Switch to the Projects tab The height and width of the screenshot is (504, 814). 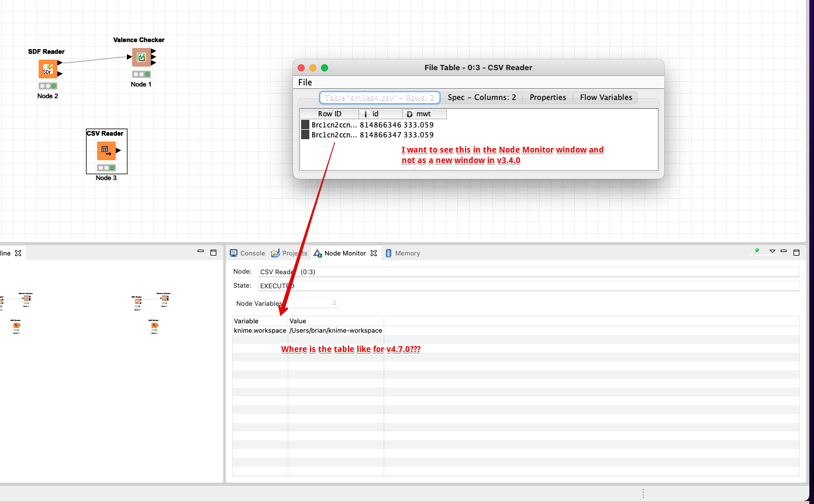[289, 253]
